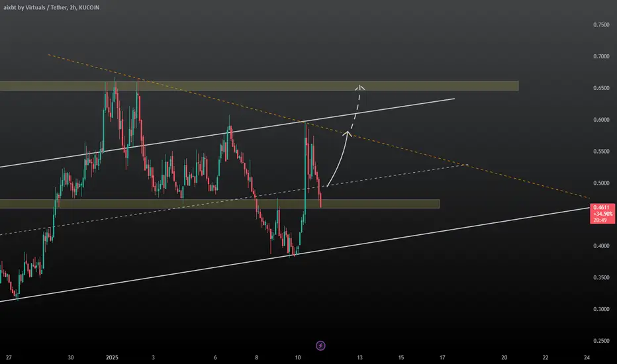
Task: Click the 24 date label on time axis
Action: [x=587, y=357]
